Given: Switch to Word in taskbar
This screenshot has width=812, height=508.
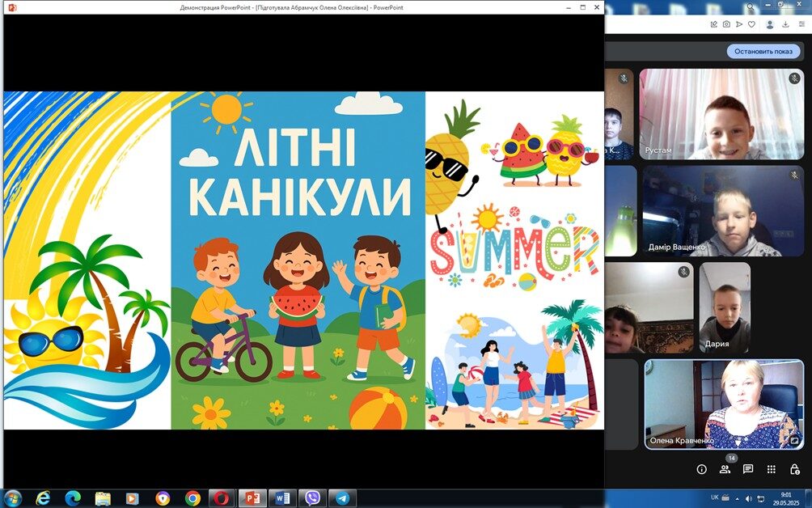Looking at the screenshot, I should point(282,498).
